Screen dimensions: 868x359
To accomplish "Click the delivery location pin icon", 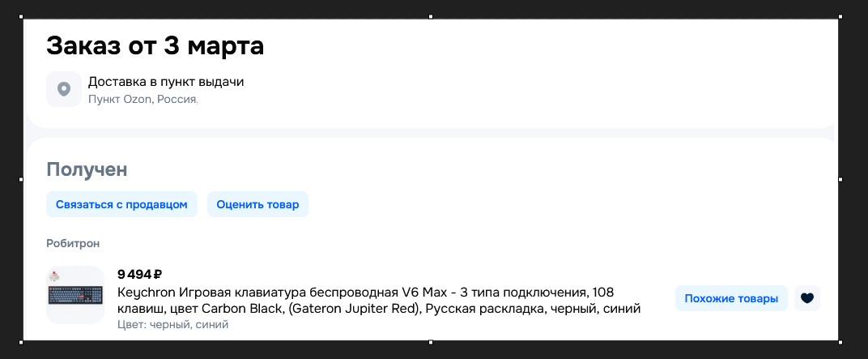I will 64,88.
